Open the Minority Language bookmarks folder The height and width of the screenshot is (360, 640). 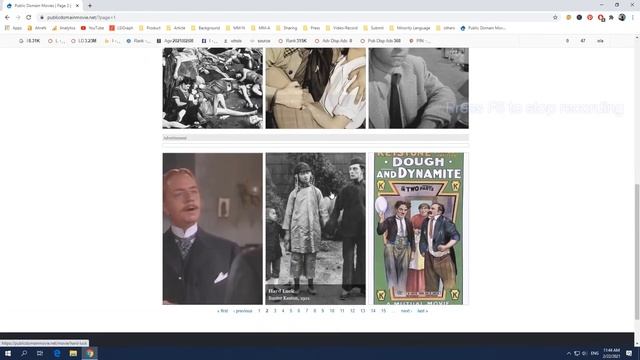pyautogui.click(x=409, y=28)
